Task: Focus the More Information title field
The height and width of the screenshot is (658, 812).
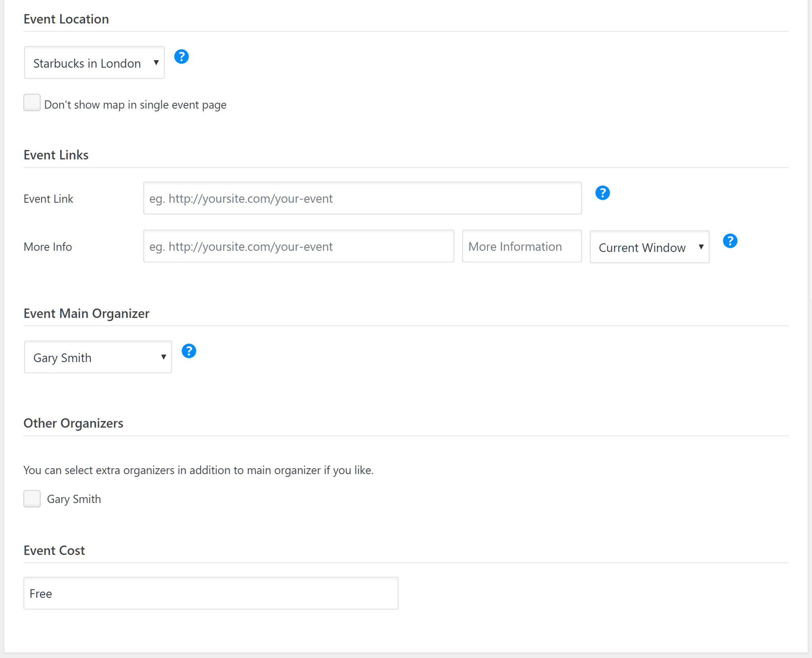Action: click(x=522, y=247)
